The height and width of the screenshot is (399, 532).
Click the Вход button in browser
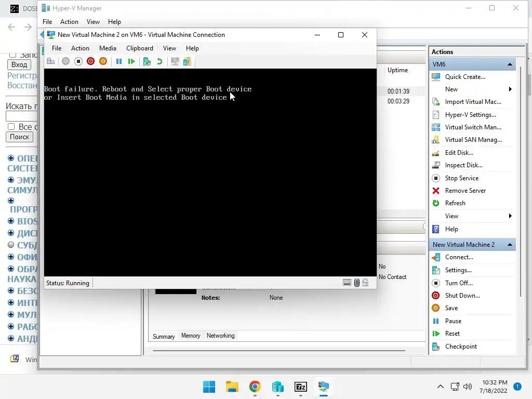(x=19, y=64)
